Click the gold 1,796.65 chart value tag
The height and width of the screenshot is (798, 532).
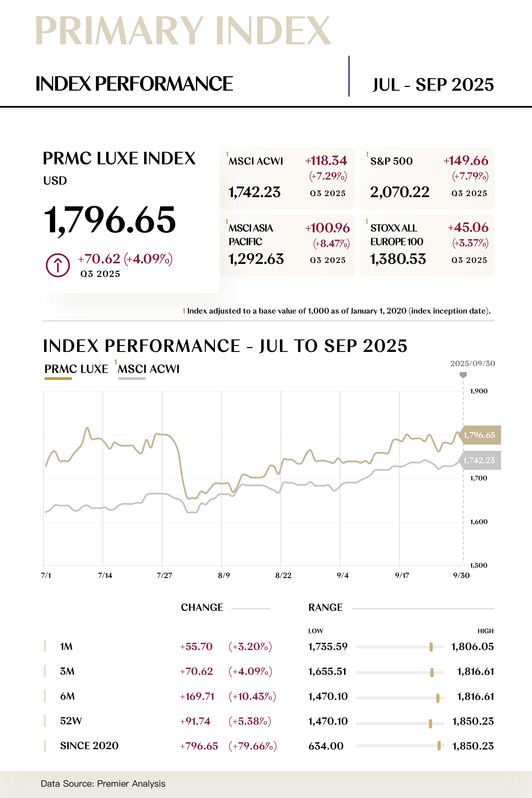point(479,435)
